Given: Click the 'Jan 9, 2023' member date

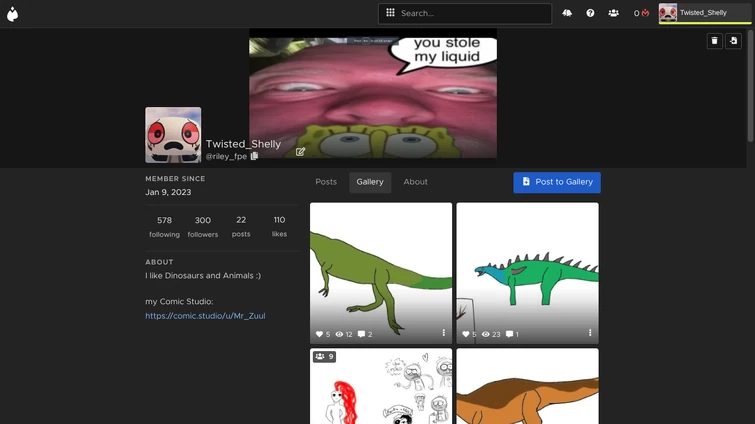Looking at the screenshot, I should point(168,192).
